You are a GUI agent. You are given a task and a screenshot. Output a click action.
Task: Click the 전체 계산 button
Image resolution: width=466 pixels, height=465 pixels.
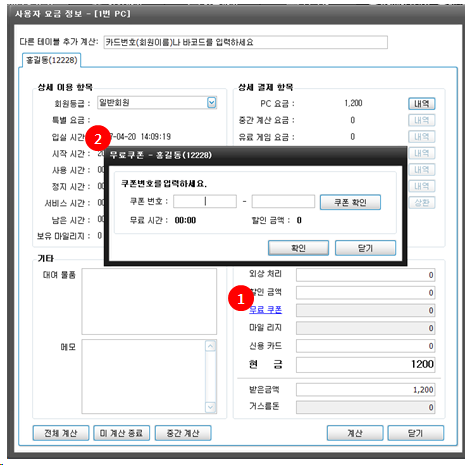click(x=61, y=433)
